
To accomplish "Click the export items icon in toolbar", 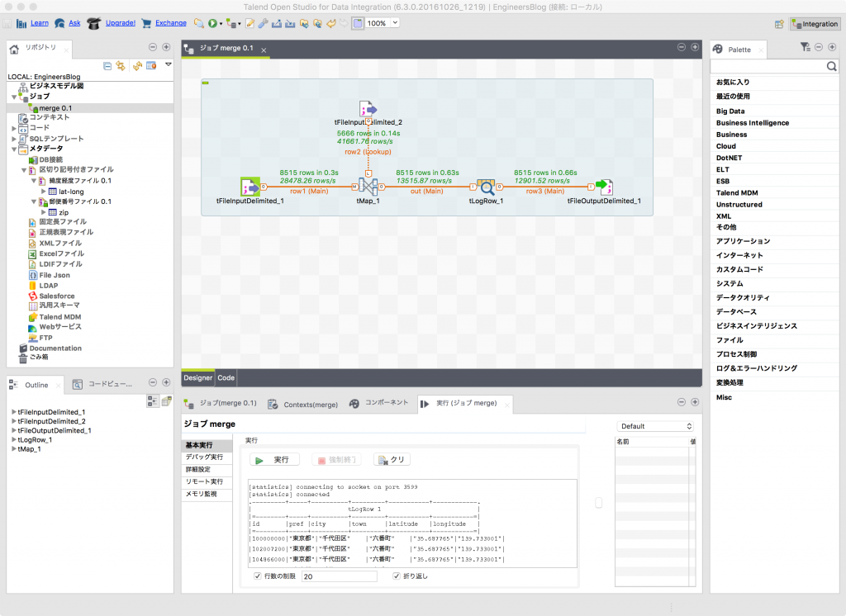I will pos(276,23).
